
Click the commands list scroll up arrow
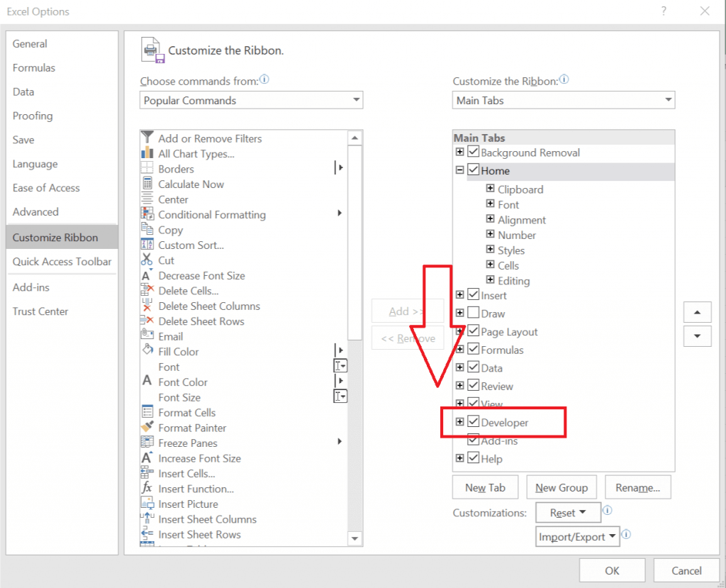pos(354,138)
